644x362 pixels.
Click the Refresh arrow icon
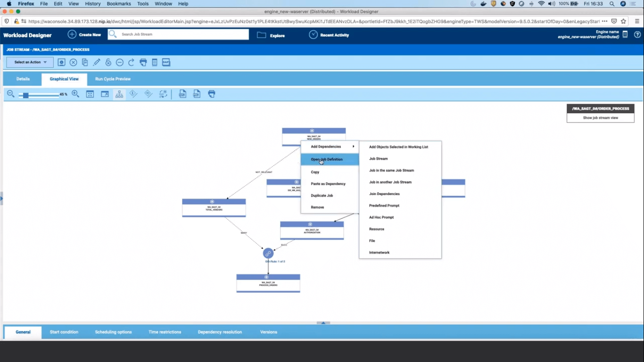point(132,62)
